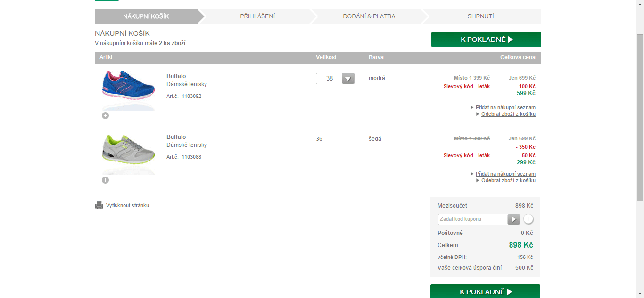This screenshot has width=644, height=298.
Task: Go to the Nákupní košík step
Action: coord(146,16)
